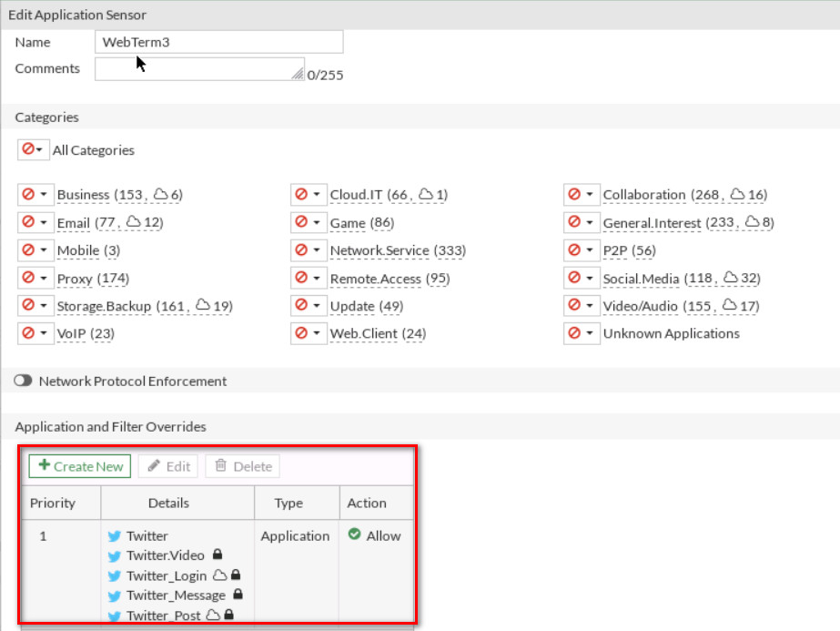
Task: Open the action dropdown for Social.Media
Action: (x=588, y=278)
